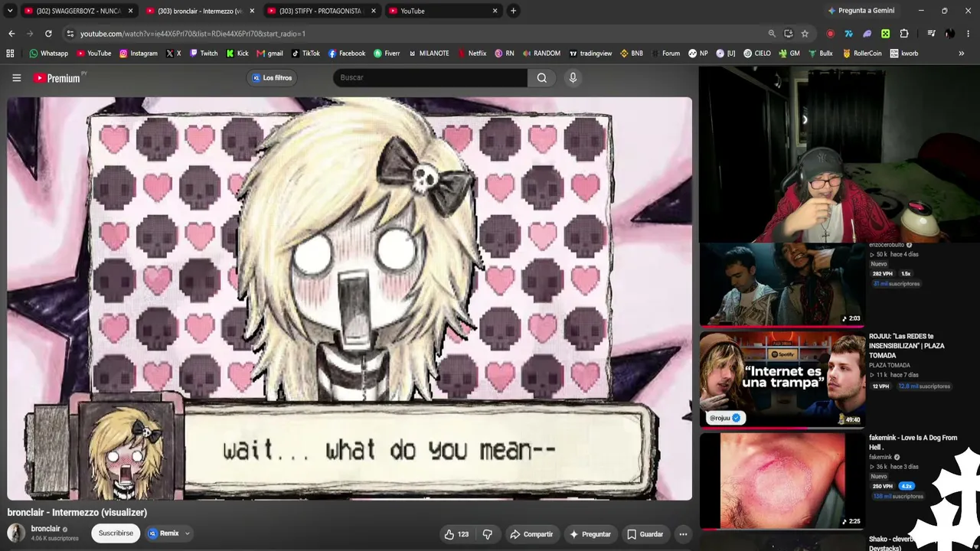Open ROJUU Las REDES te INSENSIBILIZAN title
This screenshot has height=551, width=980.
906,346
